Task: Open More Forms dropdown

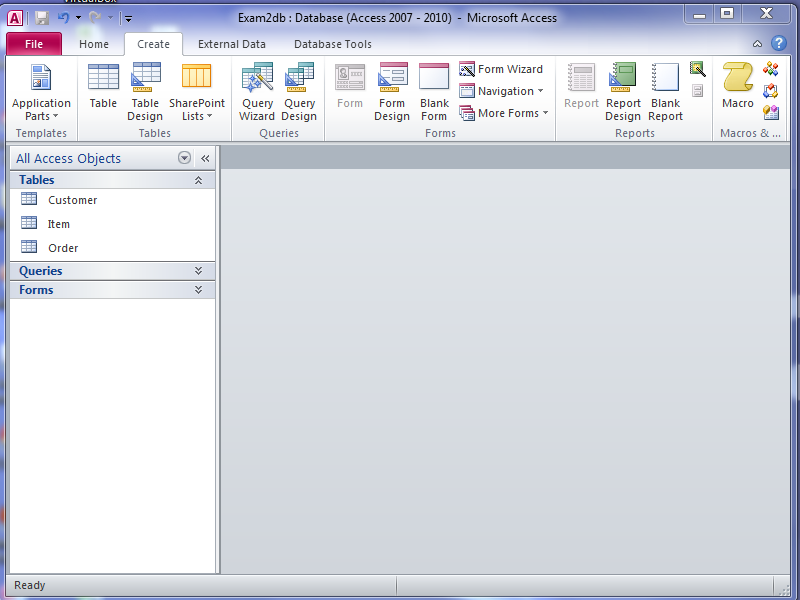Action: (x=505, y=113)
